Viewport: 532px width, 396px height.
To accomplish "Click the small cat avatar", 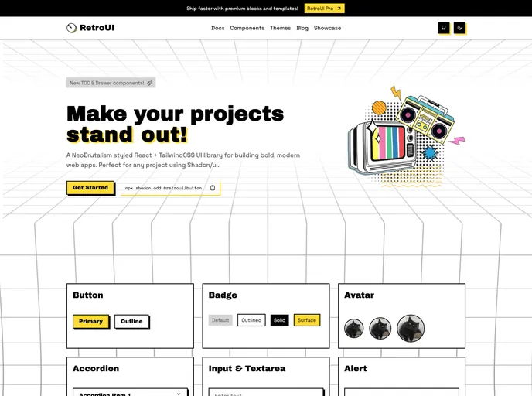I will point(353,329).
